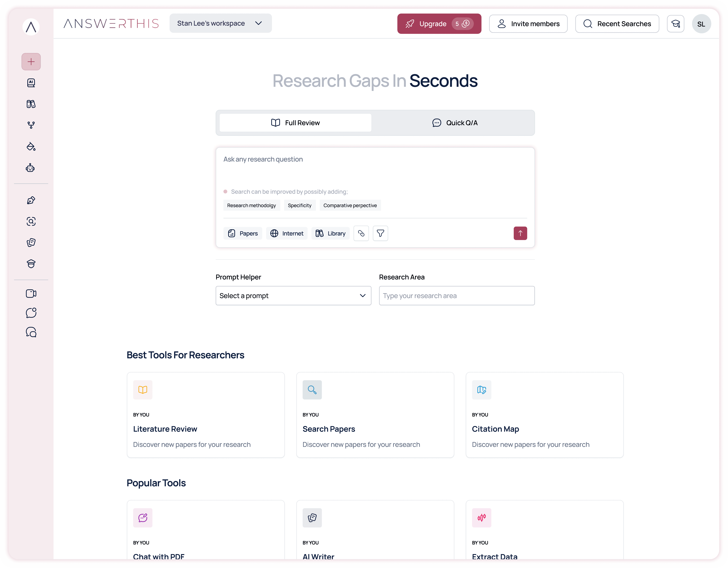Expand Stan Lee's workspace dropdown

click(x=220, y=23)
